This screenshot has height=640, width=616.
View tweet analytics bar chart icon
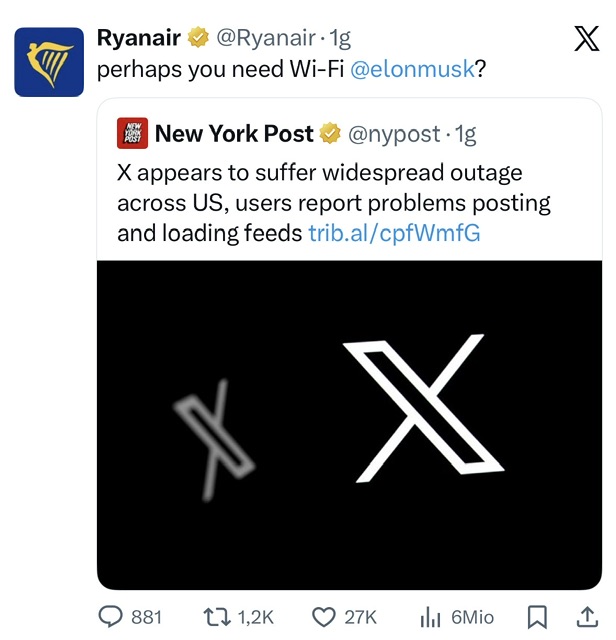pos(431,616)
